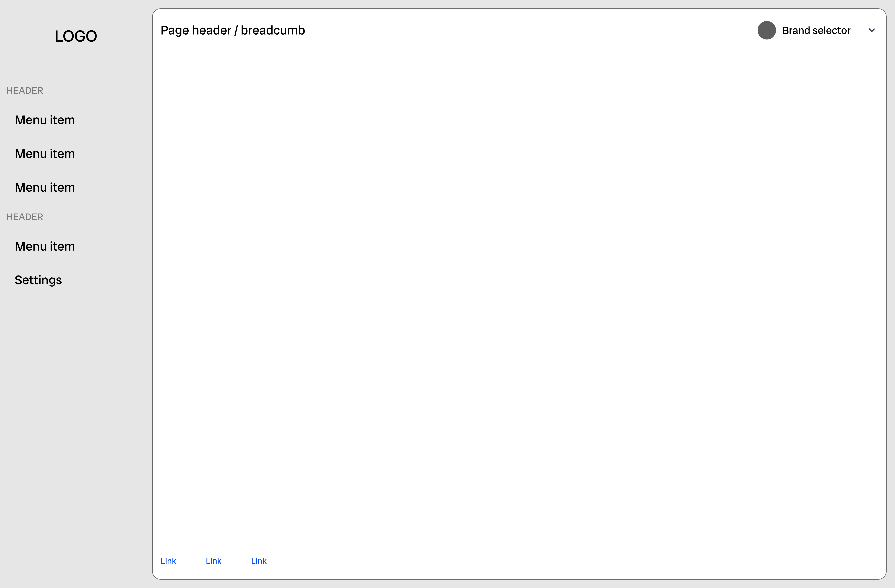Follow the middle footer Link
The image size is (895, 588).
click(213, 561)
